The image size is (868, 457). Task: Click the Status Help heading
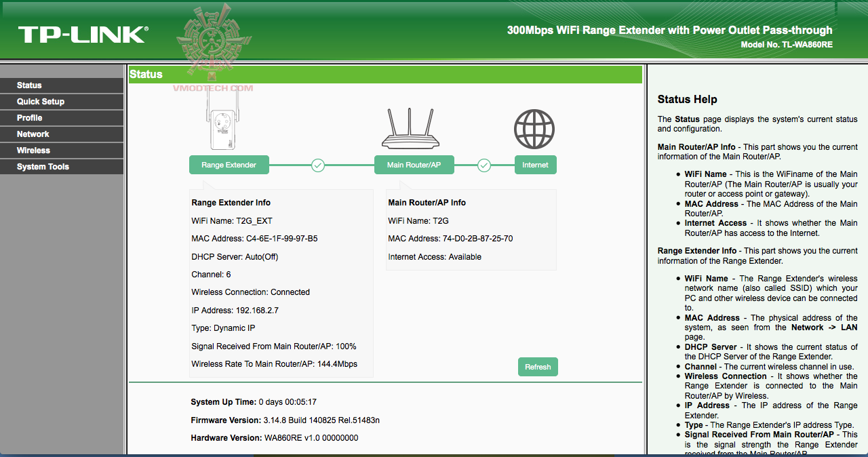(688, 100)
